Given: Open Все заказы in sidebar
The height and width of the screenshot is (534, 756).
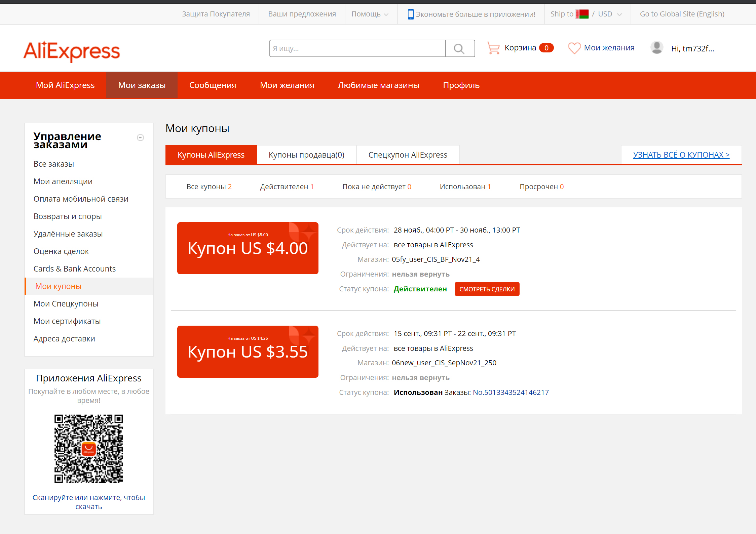Looking at the screenshot, I should [54, 164].
